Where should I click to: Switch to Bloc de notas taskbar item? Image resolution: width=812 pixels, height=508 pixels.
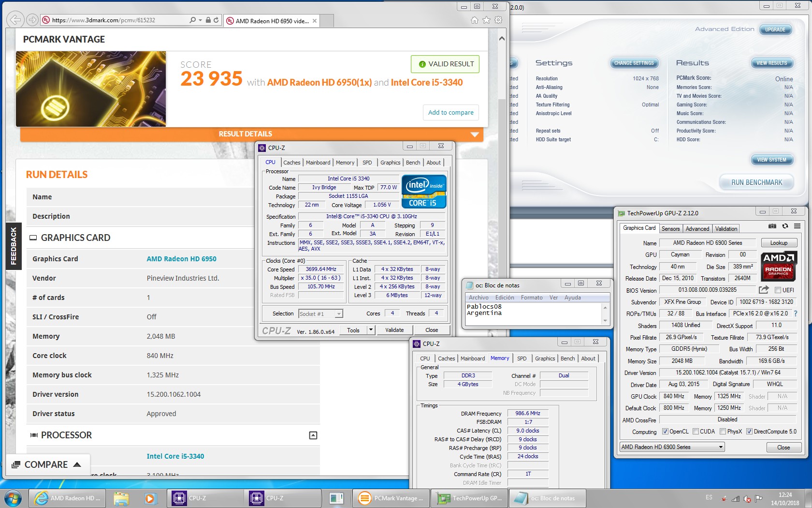[x=548, y=498]
